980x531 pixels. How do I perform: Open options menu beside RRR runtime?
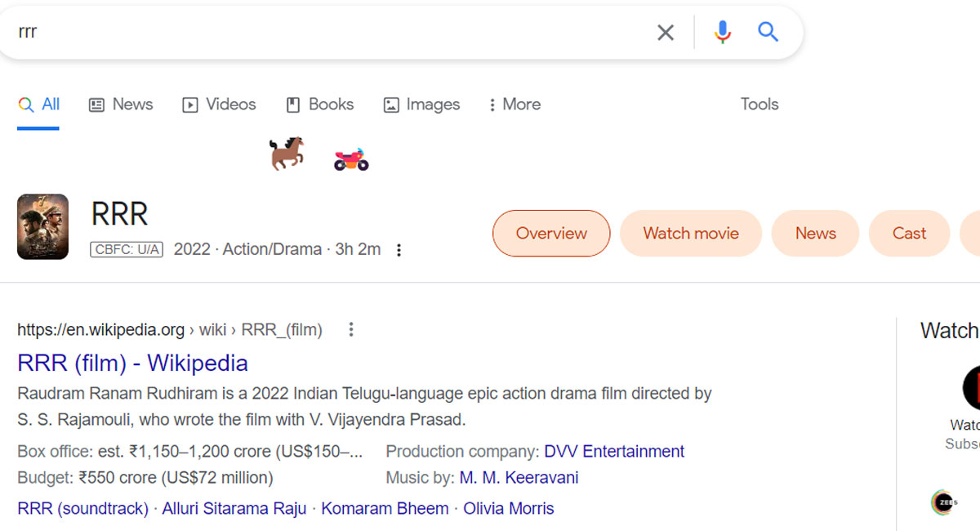(x=399, y=250)
